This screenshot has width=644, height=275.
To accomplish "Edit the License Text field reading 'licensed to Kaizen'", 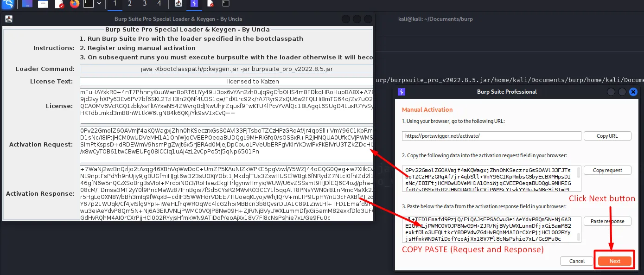I will coord(226,81).
